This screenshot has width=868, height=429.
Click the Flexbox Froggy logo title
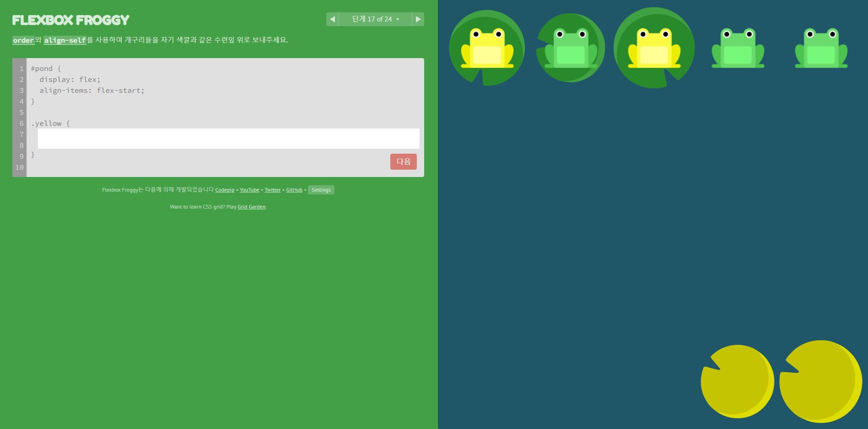click(71, 20)
